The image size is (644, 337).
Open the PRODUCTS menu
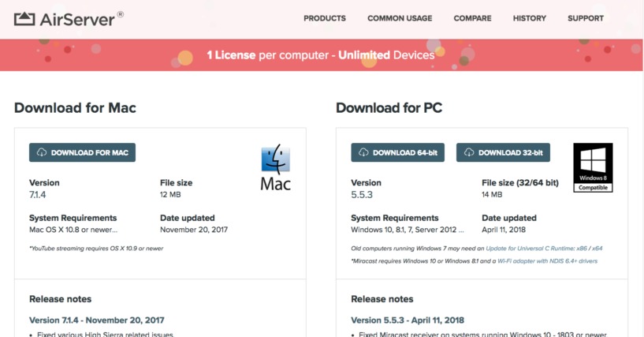325,18
